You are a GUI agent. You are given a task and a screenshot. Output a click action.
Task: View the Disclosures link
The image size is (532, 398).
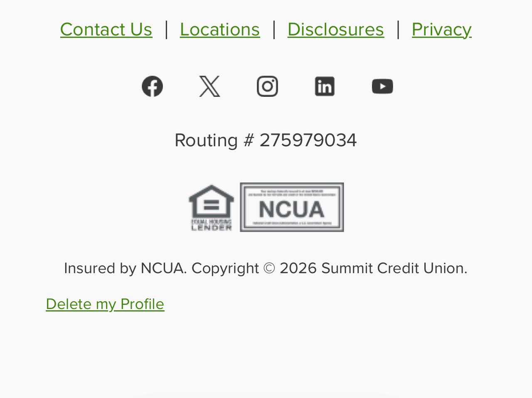(x=335, y=29)
